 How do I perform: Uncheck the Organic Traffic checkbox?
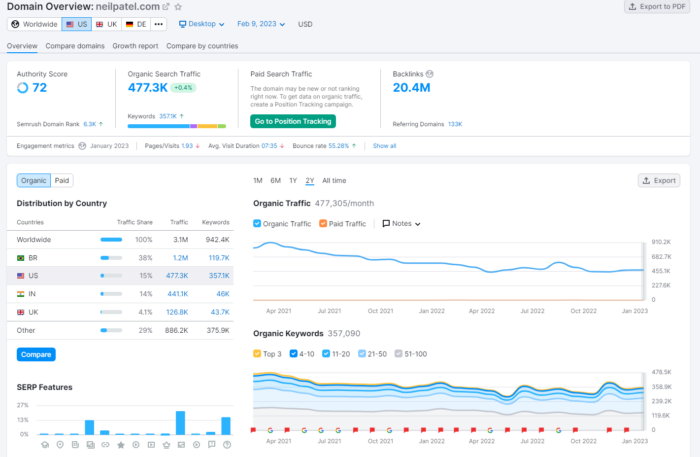tap(257, 224)
